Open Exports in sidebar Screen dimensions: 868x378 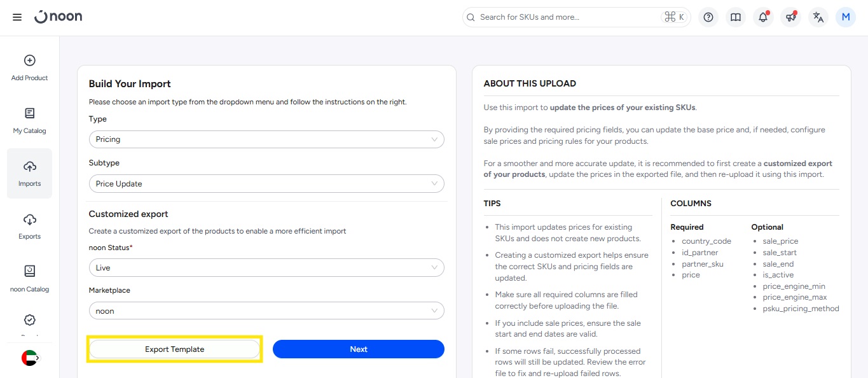(29, 225)
